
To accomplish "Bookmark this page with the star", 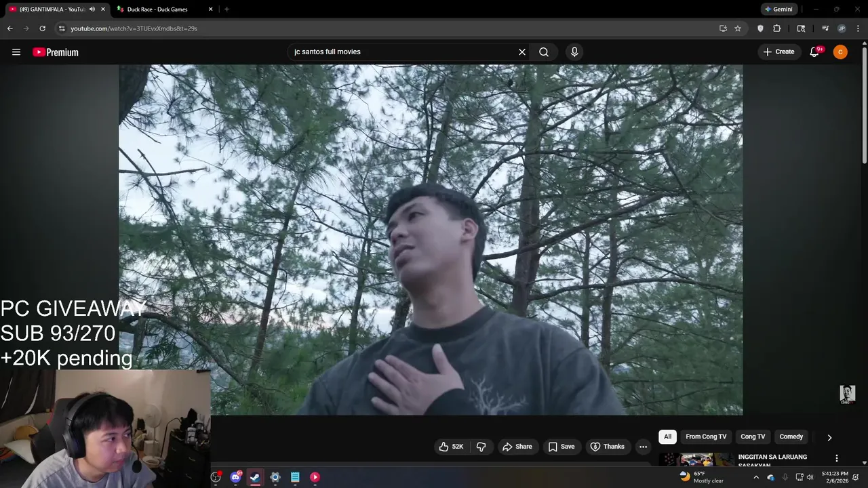I will [738, 28].
